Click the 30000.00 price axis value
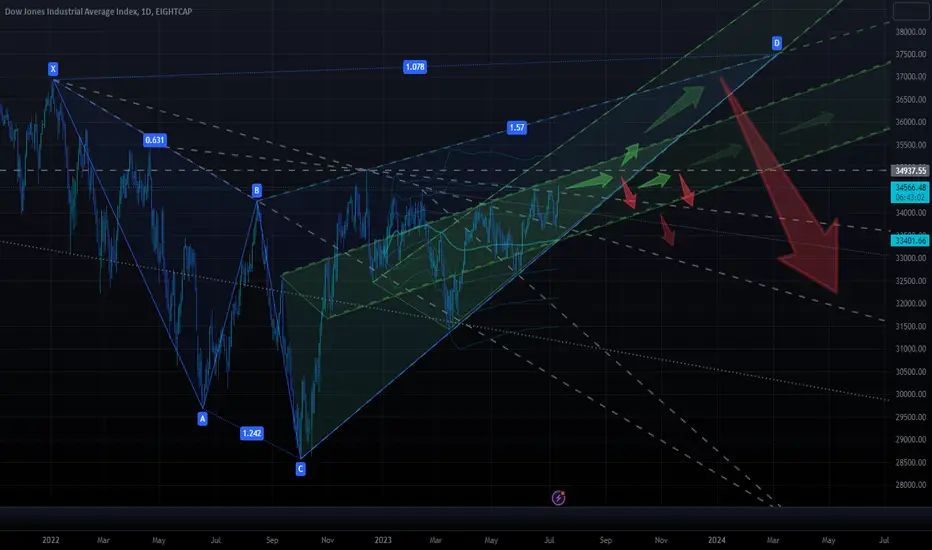The image size is (932, 550). pos(911,394)
